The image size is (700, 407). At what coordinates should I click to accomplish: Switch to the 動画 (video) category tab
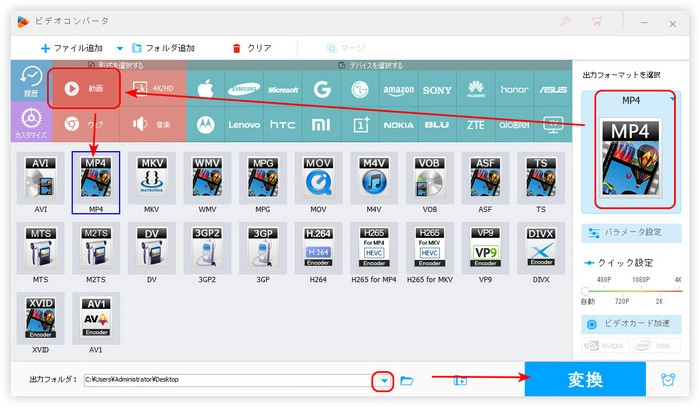tap(85, 88)
